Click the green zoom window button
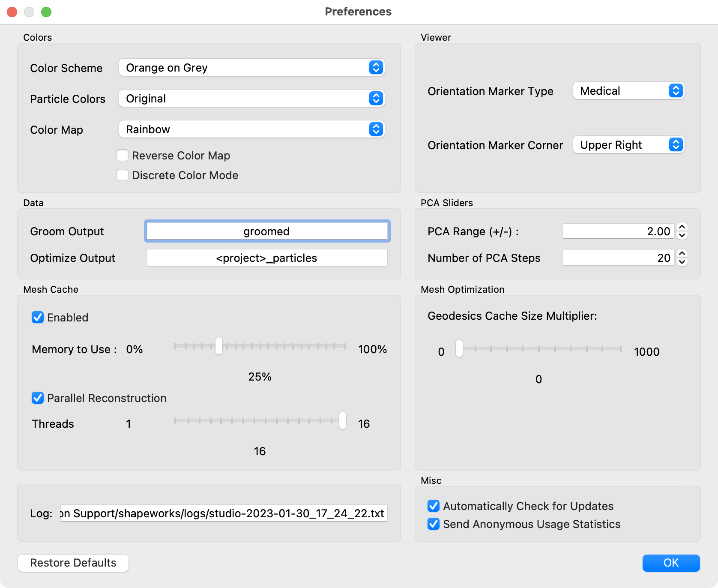 46,12
